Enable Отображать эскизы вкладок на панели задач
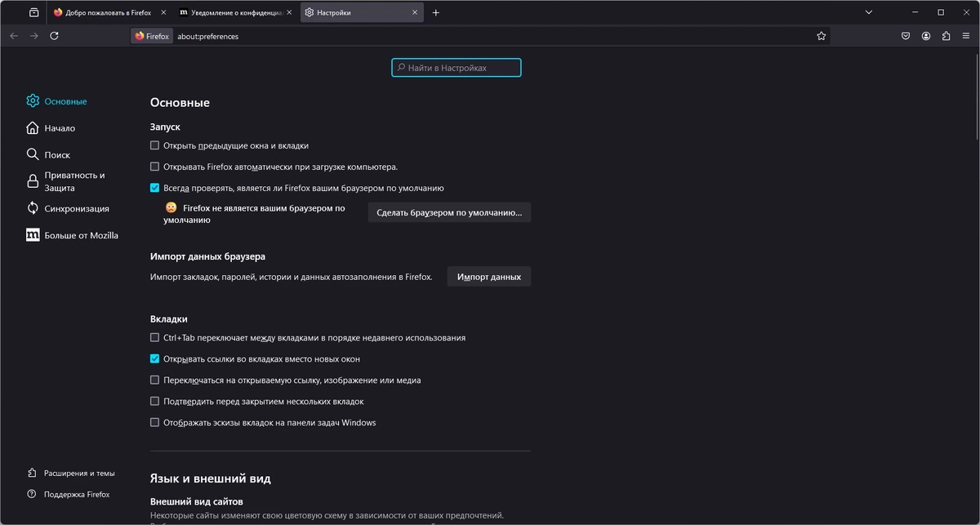 (x=155, y=422)
